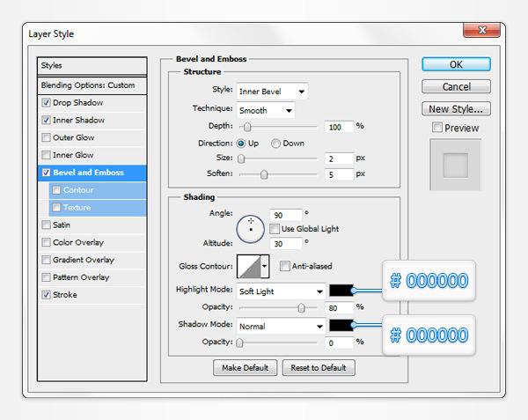Open the Style dropdown showing Inner Bevel
The image size is (528, 420).
[271, 91]
